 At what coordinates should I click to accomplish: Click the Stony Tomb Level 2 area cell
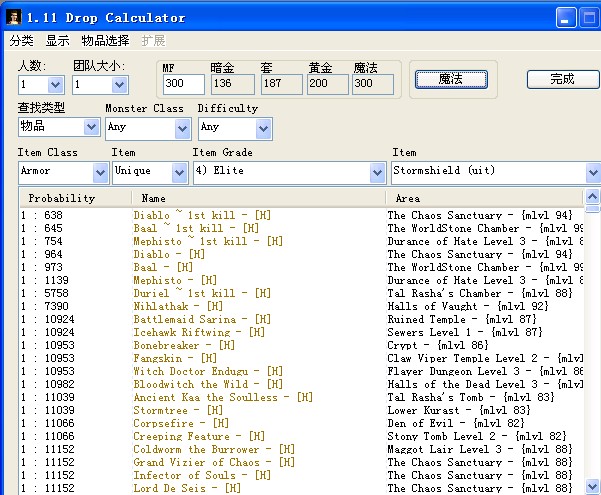(x=477, y=437)
